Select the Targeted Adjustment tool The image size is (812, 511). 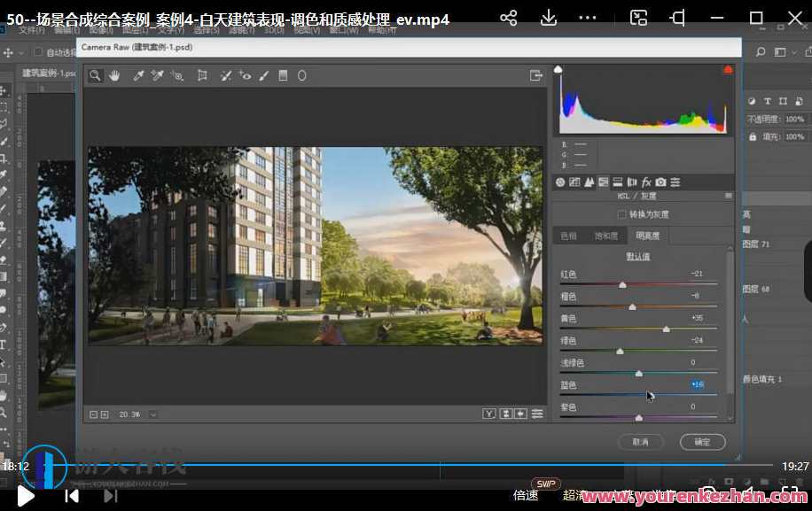176,75
